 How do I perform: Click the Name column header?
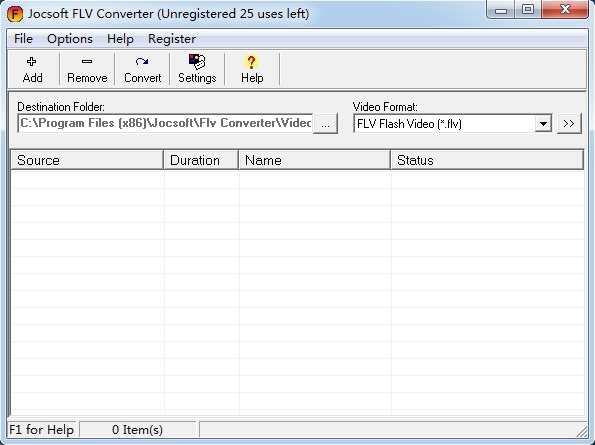pyautogui.click(x=314, y=160)
